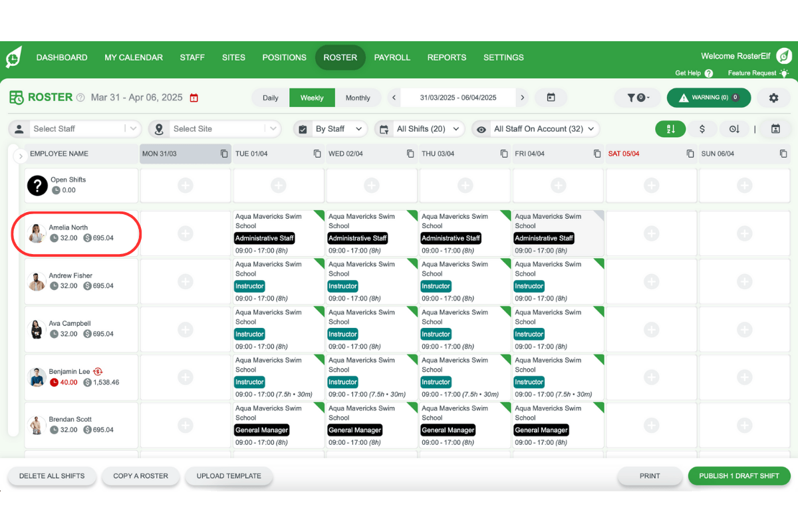This screenshot has width=798, height=532.
Task: Open the REPORTS menu item
Action: (x=446, y=57)
